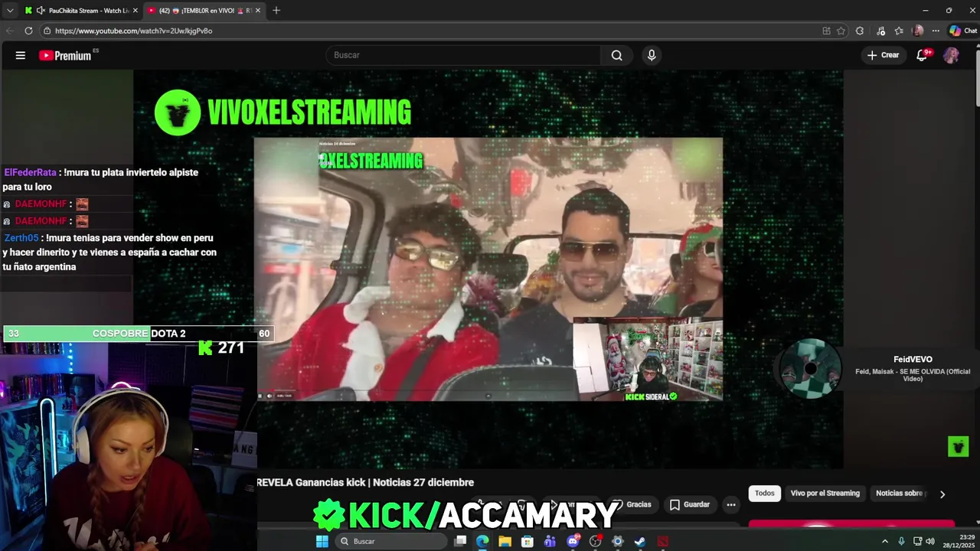Click the Crear create button
This screenshot has width=980, height=551.
point(883,55)
